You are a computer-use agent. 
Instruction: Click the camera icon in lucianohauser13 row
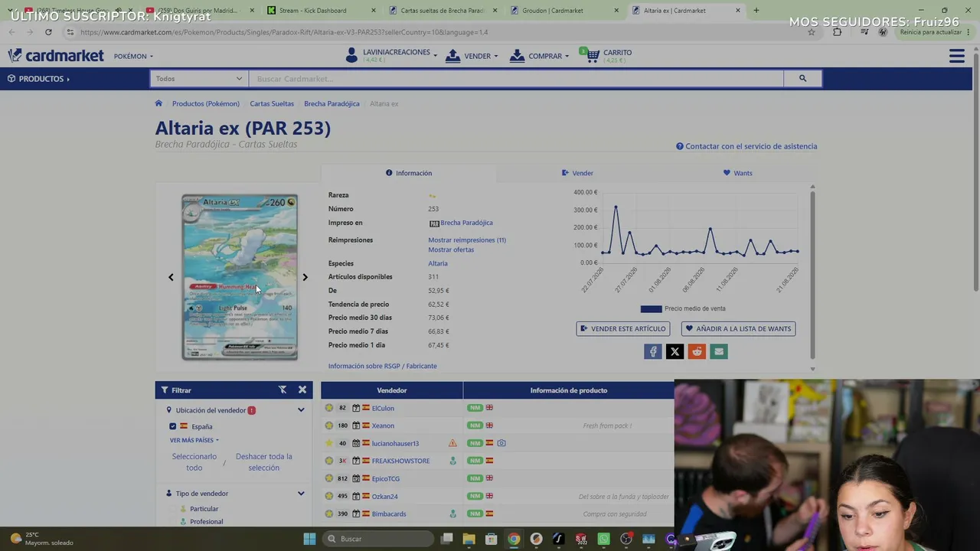pos(501,443)
